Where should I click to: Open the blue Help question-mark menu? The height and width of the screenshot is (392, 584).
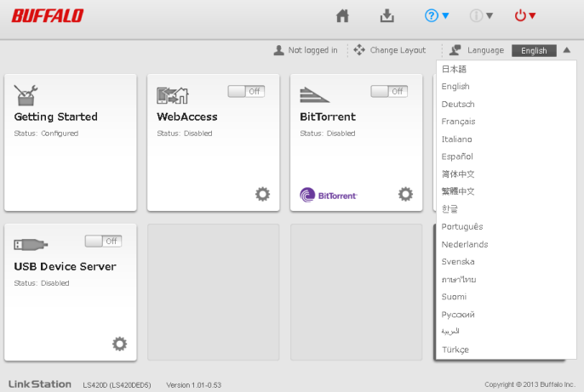[437, 15]
